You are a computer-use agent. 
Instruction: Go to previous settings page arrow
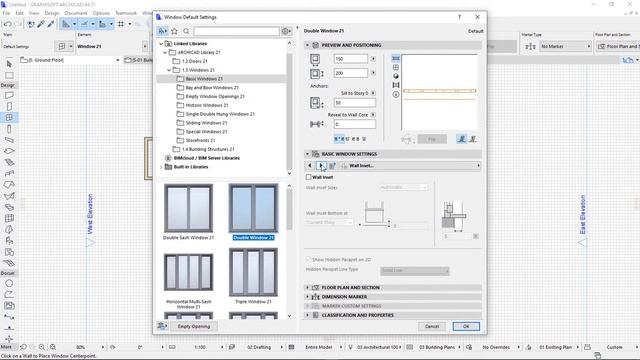(310, 165)
